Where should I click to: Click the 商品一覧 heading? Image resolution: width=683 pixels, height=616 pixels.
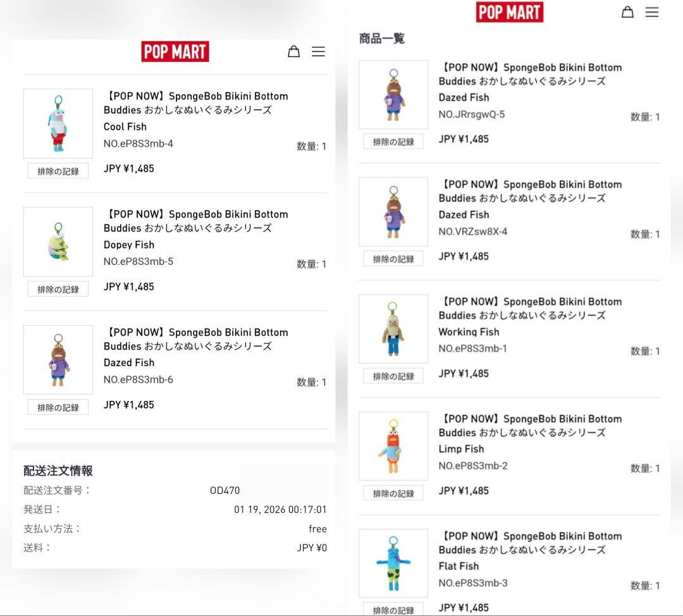pyautogui.click(x=381, y=39)
